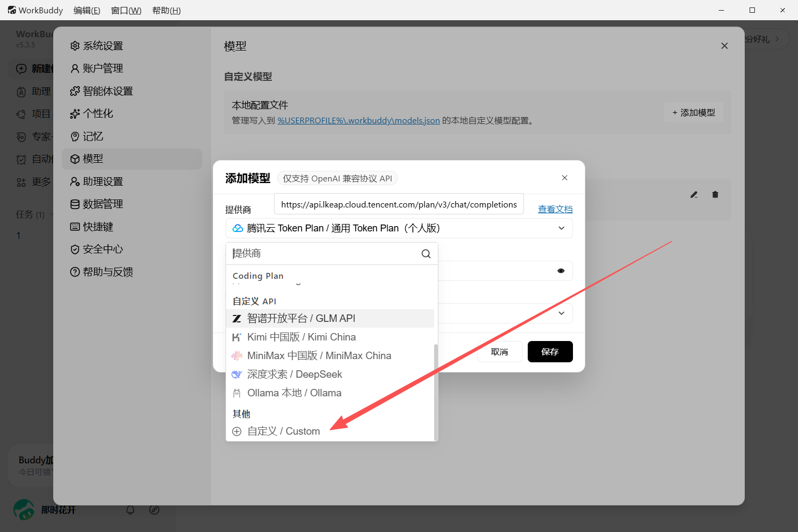The width and height of the screenshot is (798, 532).
Task: Open 帮助与反馈 settings section
Action: (132, 272)
